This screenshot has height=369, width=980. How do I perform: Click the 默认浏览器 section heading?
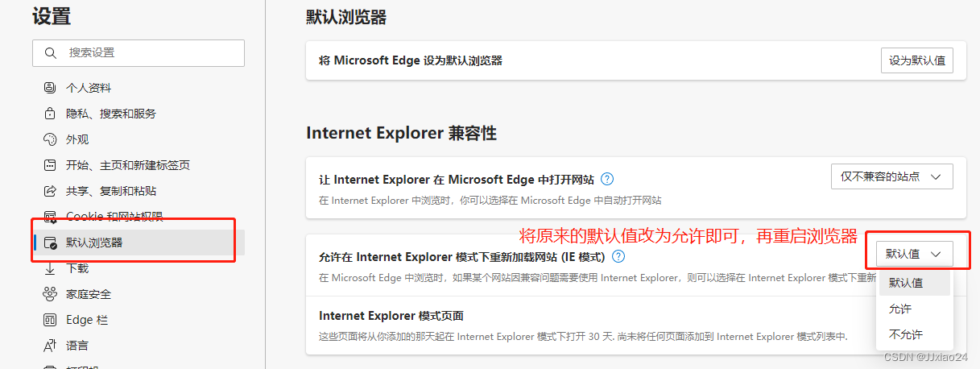346,17
